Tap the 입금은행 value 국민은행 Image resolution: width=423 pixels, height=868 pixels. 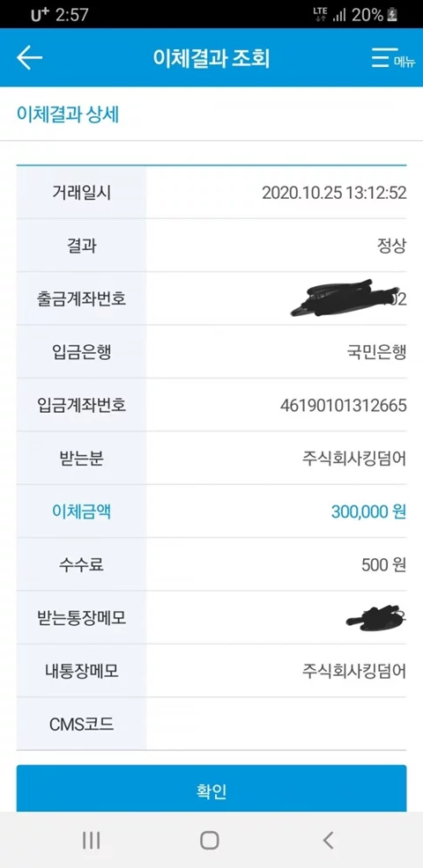(x=373, y=353)
